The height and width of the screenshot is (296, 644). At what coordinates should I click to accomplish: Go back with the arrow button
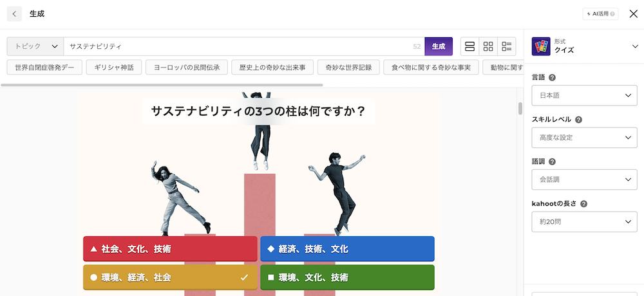tap(14, 14)
